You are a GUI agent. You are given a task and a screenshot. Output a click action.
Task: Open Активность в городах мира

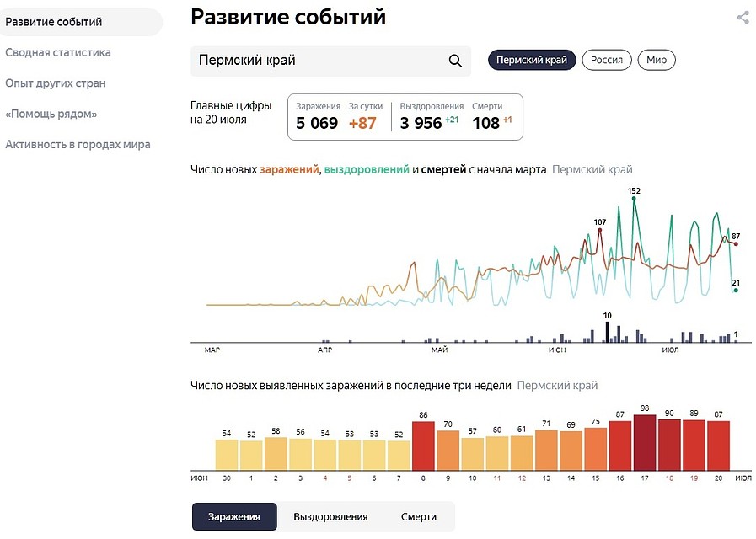coord(78,145)
